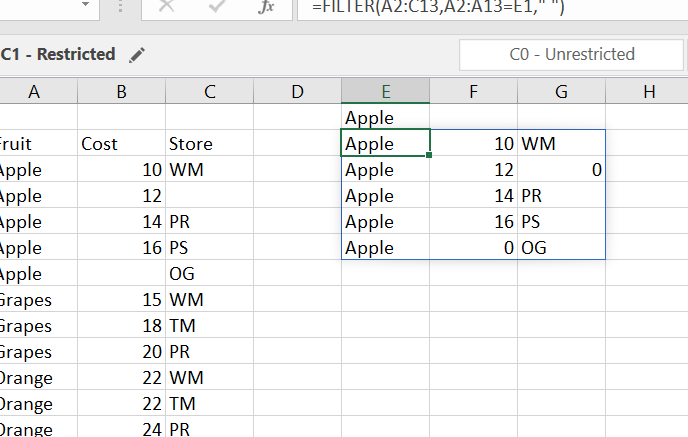Select column F header
The height and width of the screenshot is (437, 688).
click(473, 91)
